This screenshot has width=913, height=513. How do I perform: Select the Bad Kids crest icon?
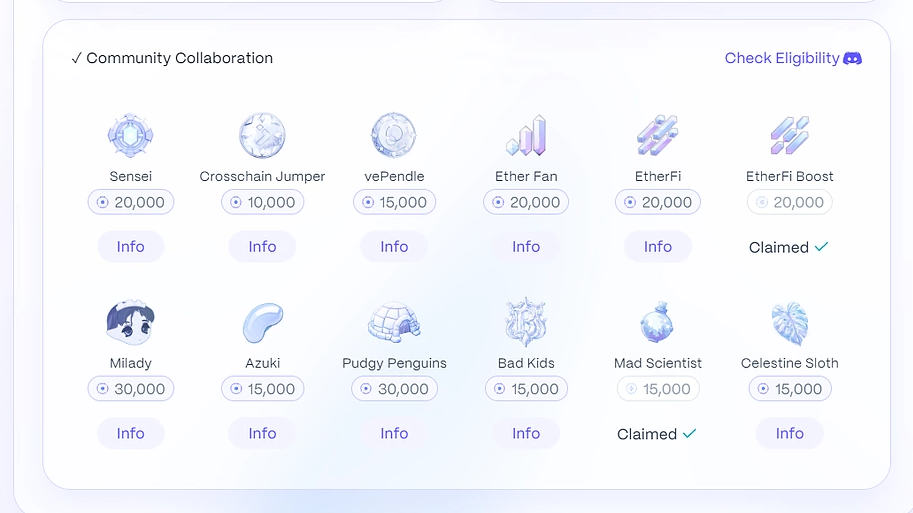[526, 322]
